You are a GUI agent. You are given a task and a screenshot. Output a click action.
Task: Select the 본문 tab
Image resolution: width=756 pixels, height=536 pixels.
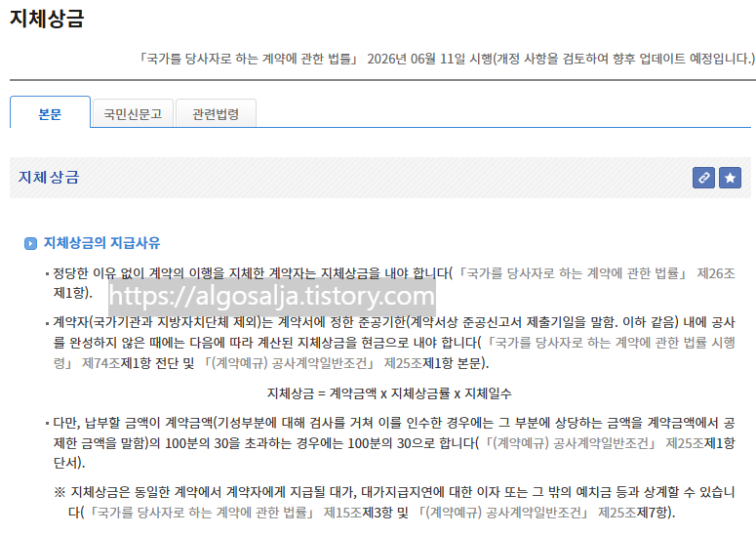click(50, 114)
